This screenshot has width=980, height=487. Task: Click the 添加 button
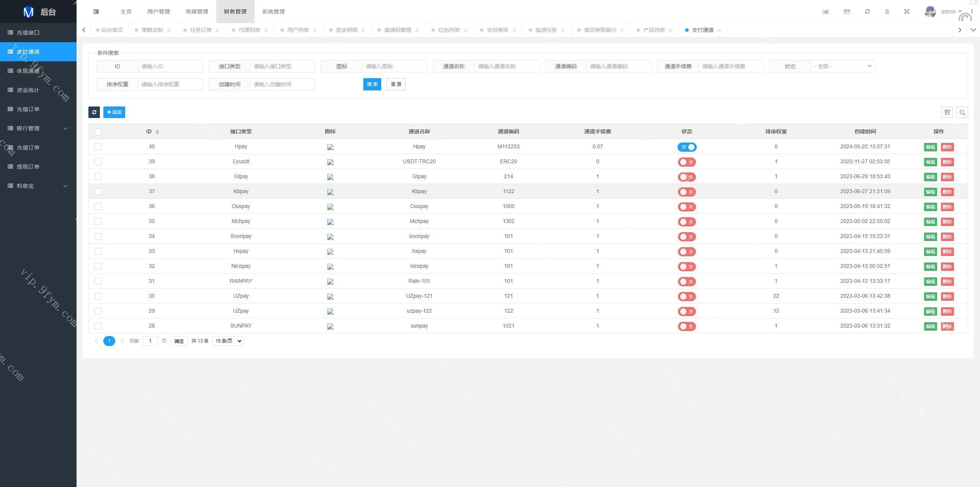(x=114, y=112)
